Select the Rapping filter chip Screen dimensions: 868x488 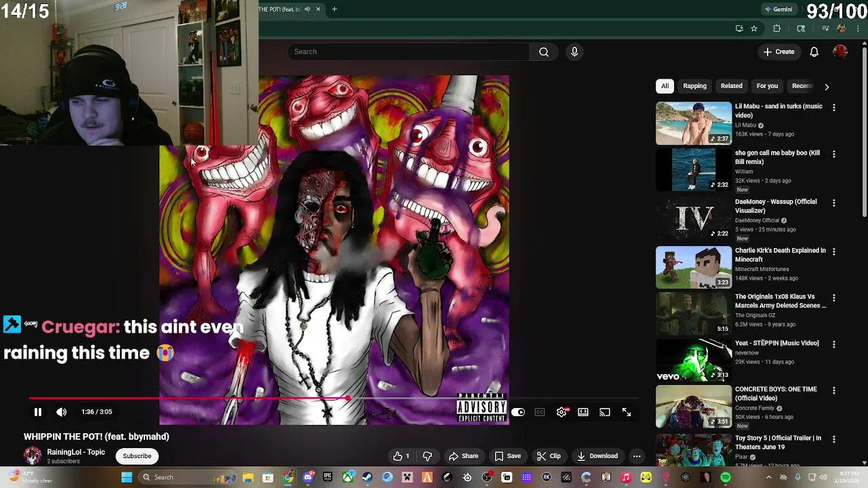click(694, 86)
